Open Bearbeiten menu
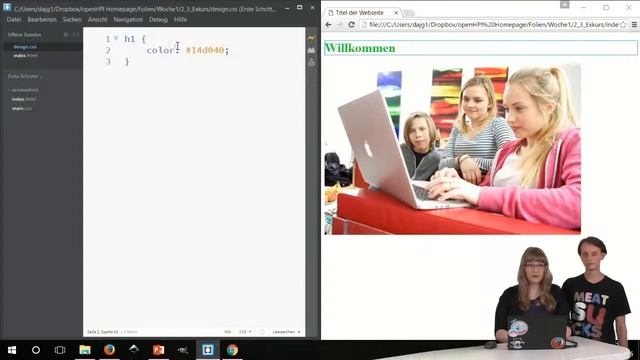This screenshot has height=360, width=640. [42, 20]
